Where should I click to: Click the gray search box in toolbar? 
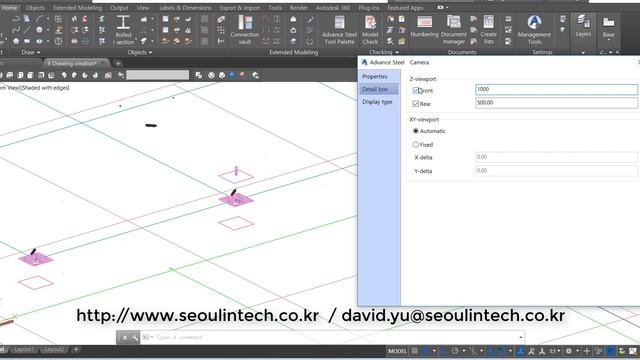[x=158, y=75]
